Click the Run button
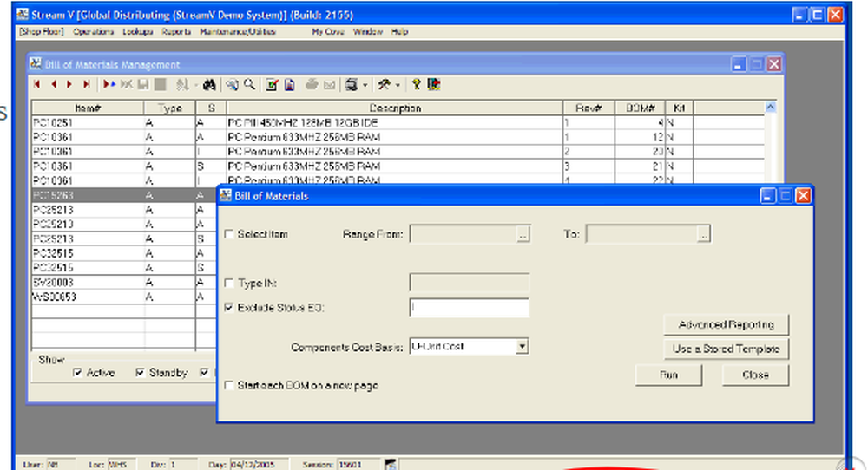Screen dimensions: 868x470 (x=668, y=375)
